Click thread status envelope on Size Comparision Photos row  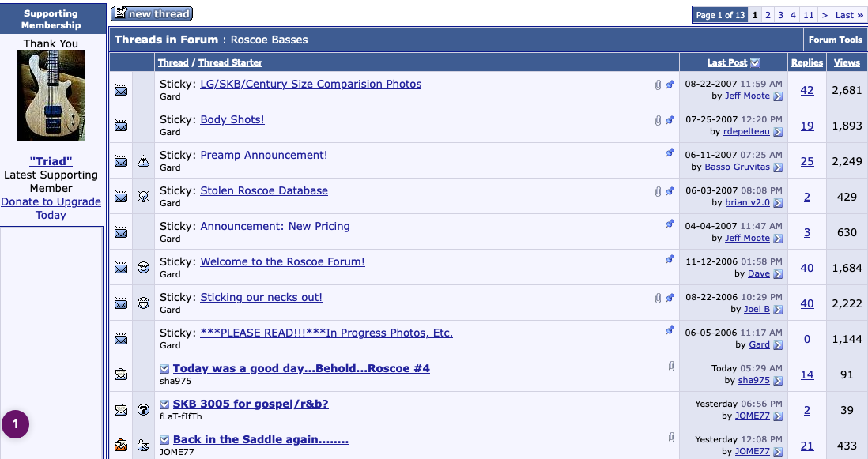(x=121, y=89)
